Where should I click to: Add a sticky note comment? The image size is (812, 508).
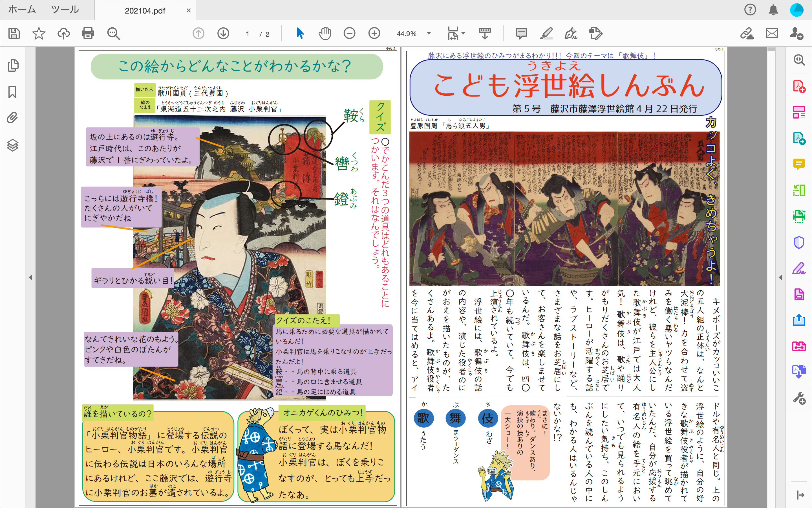(x=521, y=33)
